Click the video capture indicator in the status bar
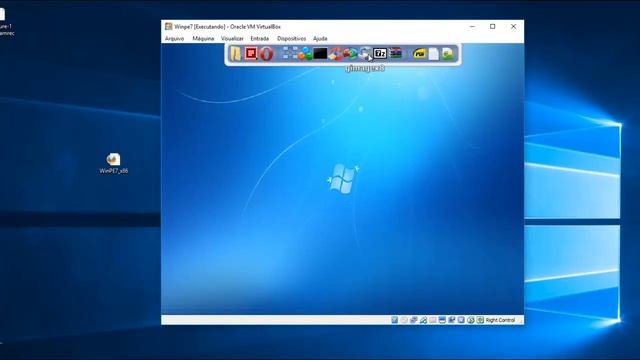Viewport: 640px width, 360px height. pyautogui.click(x=451, y=320)
